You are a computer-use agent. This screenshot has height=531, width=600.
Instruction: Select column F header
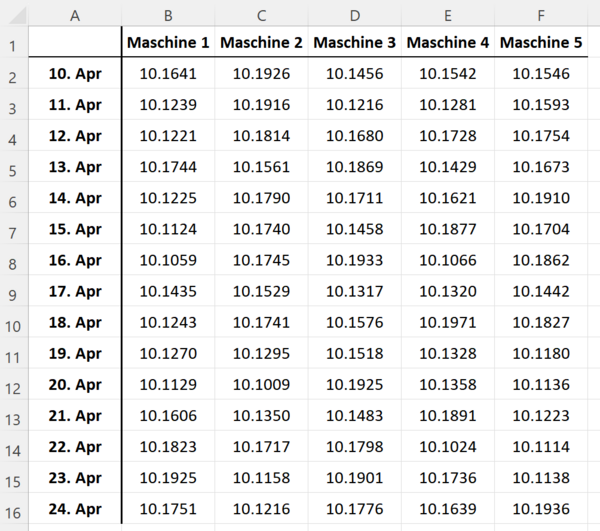tap(541, 15)
